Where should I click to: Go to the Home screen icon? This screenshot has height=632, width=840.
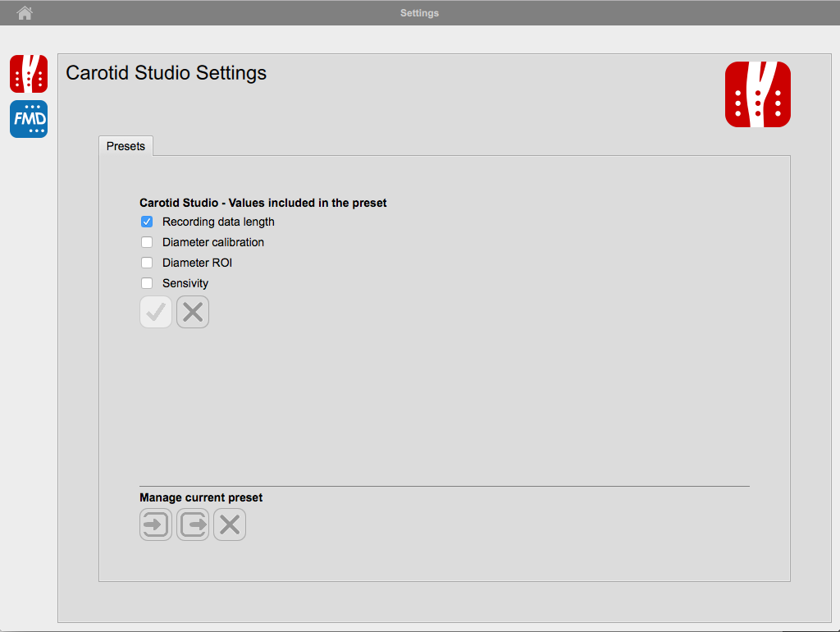click(25, 13)
